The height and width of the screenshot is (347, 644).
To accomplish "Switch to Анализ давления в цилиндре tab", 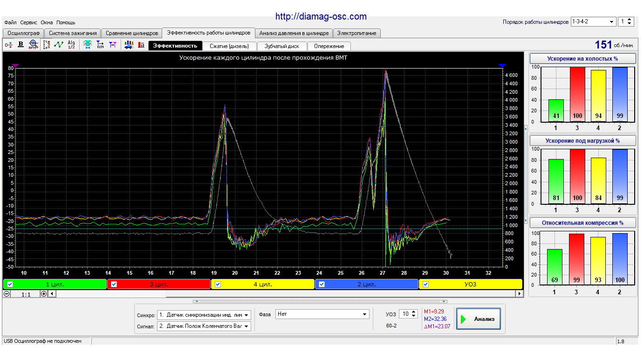I will 294,33.
